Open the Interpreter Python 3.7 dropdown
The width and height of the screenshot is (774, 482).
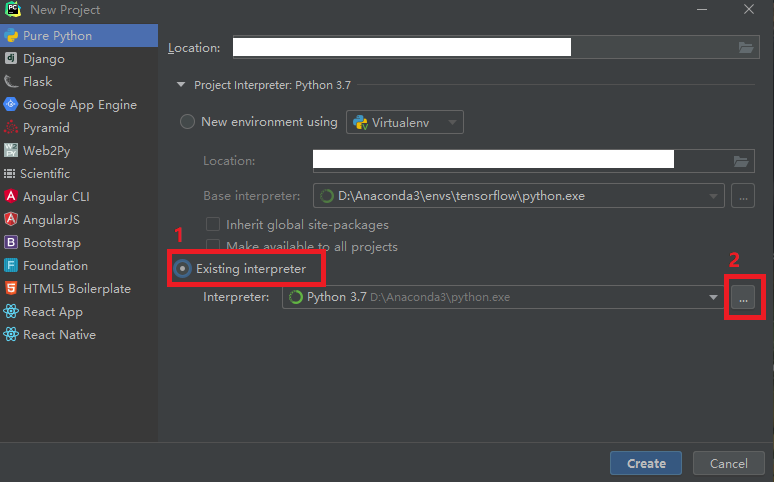503,297
